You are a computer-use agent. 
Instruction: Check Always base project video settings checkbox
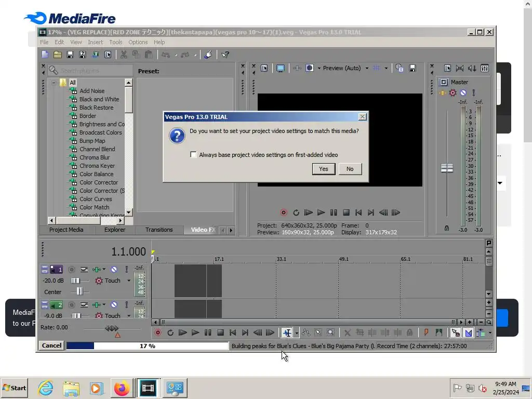coord(193,155)
